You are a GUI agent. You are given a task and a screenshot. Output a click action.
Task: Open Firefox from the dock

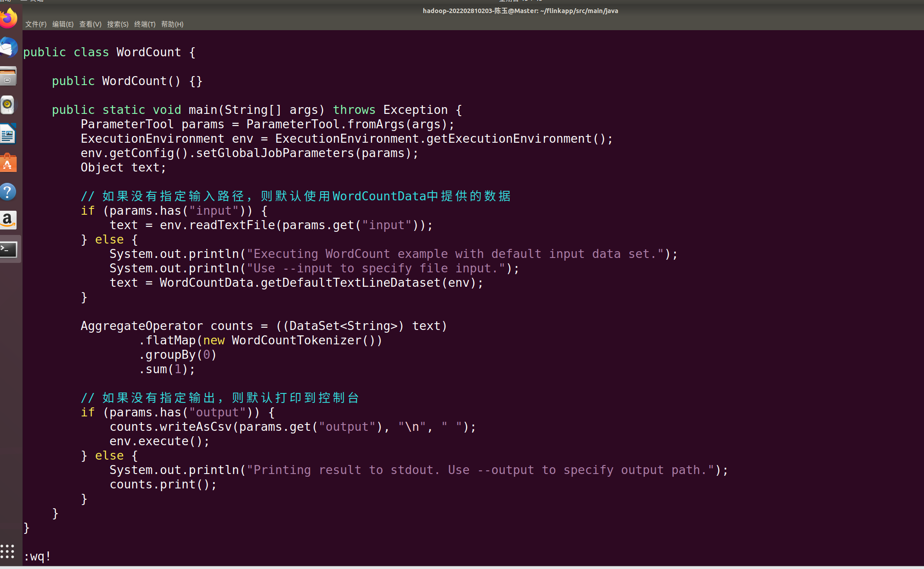8,19
